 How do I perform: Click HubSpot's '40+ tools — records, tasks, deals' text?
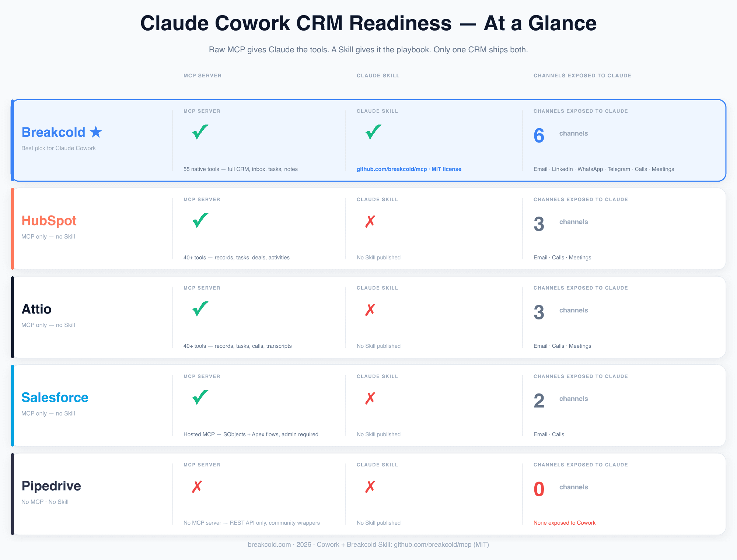click(x=237, y=258)
